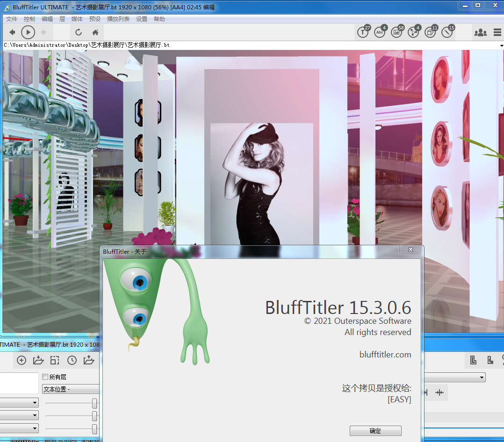This screenshot has height=442, width=504.
Task: Click the hat woman portrait in the preview
Action: coord(261,184)
